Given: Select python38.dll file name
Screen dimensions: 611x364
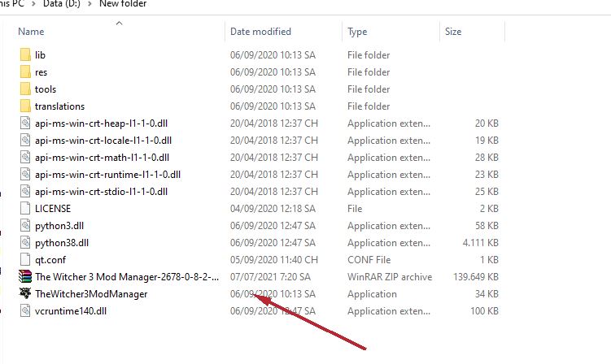Looking at the screenshot, I should pyautogui.click(x=62, y=243).
